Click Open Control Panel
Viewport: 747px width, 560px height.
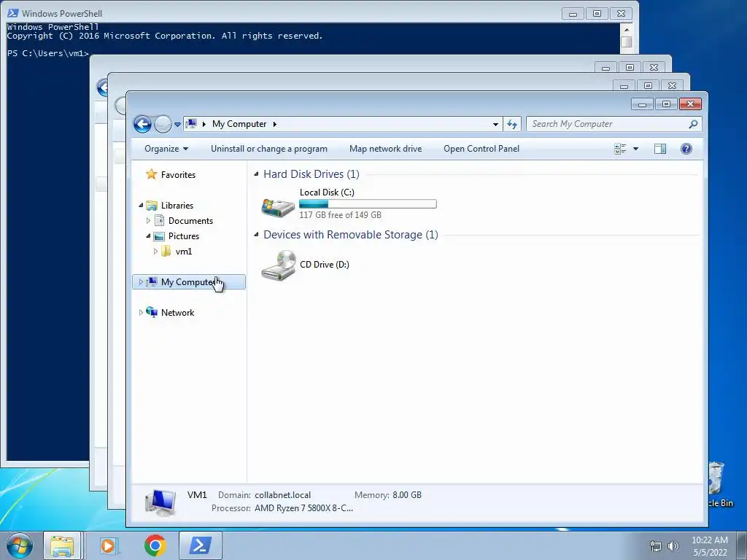481,149
